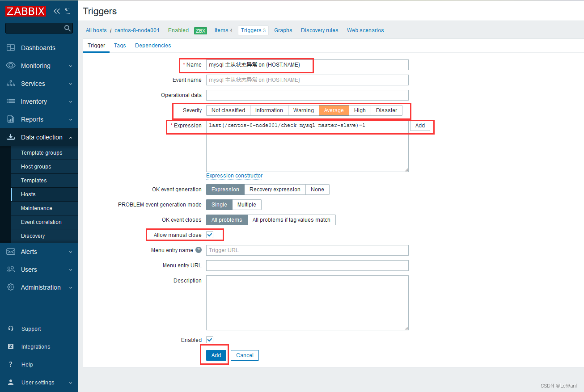
Task: Hide the sidebar using the compact-view icon
Action: coord(68,11)
